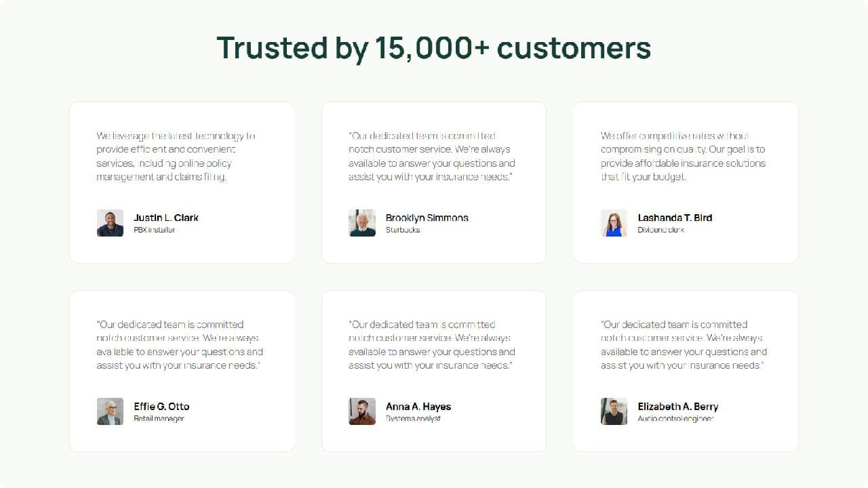868x488 pixels.
Task: Select the "Audio control engineer" job title
Action: coord(675,418)
